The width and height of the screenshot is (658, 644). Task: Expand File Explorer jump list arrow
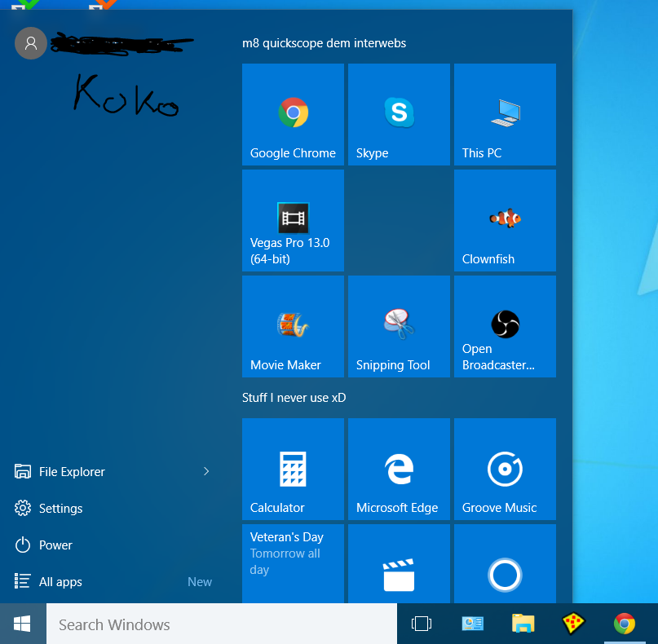206,471
